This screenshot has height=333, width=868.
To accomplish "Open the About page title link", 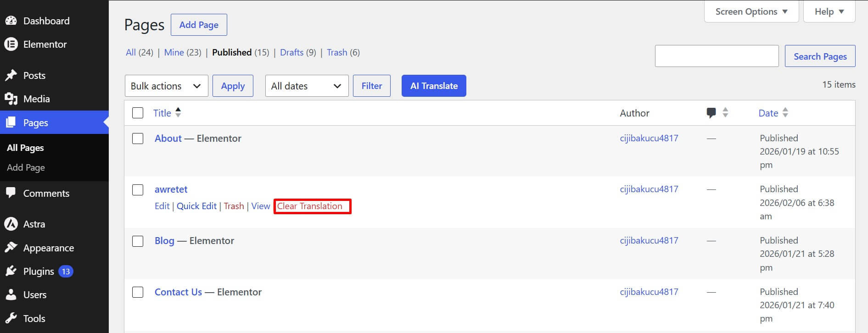I will pyautogui.click(x=168, y=138).
